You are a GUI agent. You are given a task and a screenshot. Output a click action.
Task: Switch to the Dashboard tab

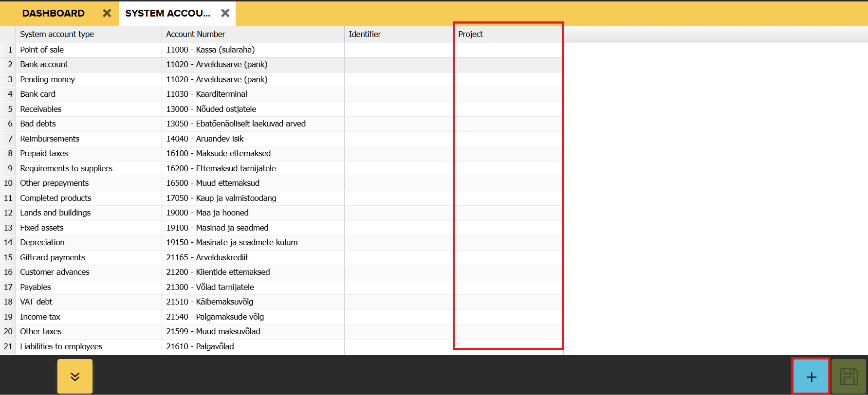[x=54, y=14]
